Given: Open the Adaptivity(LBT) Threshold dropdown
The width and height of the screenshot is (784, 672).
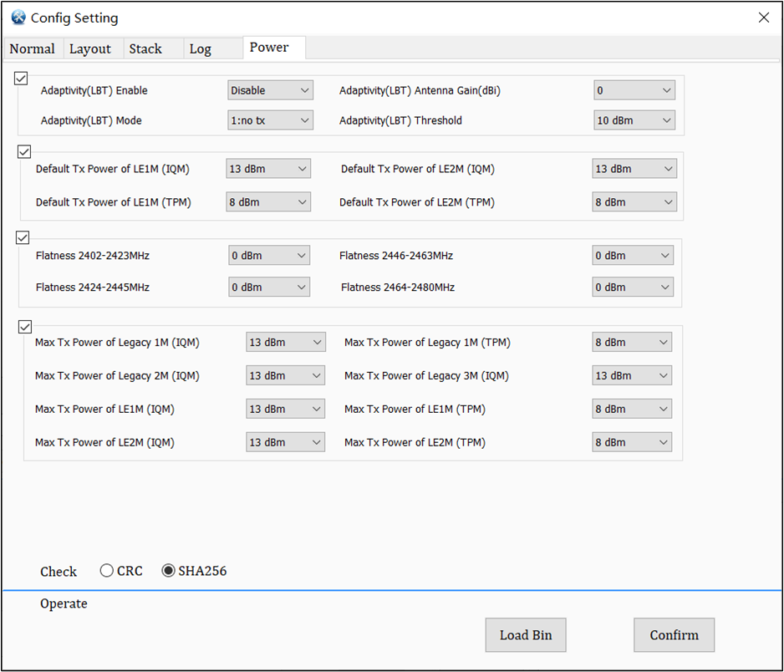Looking at the screenshot, I should coord(634,120).
